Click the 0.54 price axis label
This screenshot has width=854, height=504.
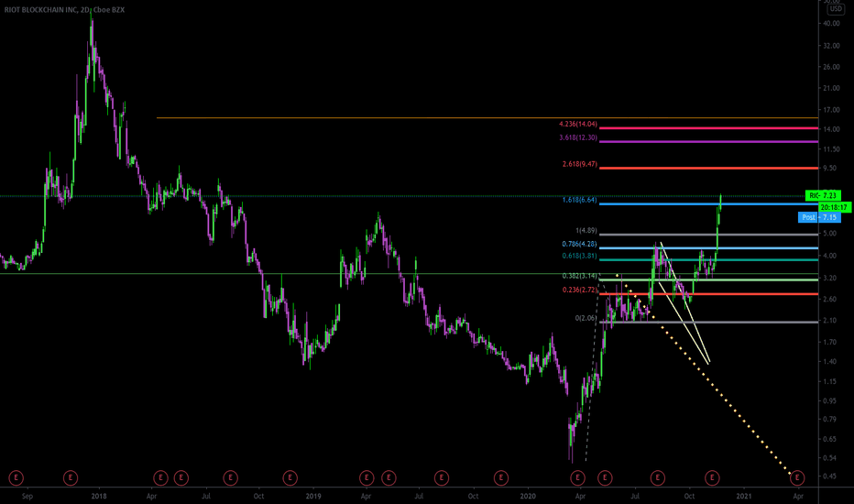tap(829, 458)
